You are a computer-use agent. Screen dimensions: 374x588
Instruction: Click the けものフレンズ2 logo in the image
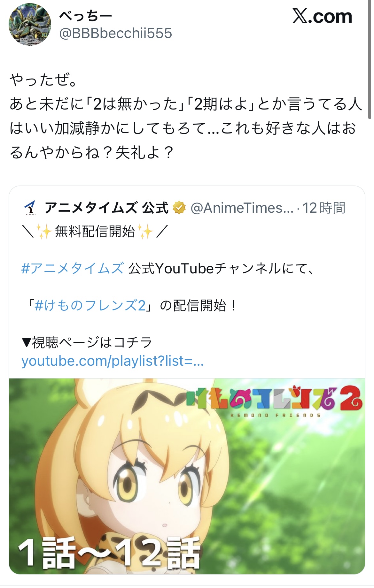[x=274, y=401]
